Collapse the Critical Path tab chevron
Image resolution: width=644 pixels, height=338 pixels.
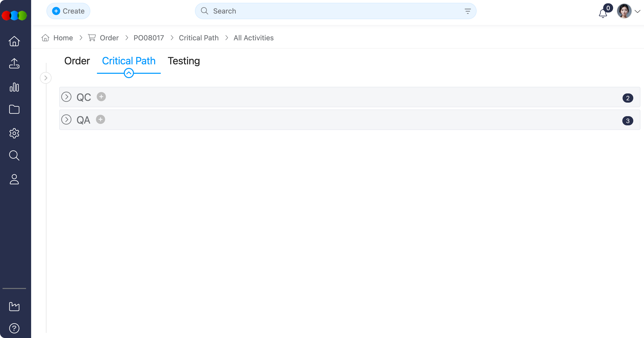(x=129, y=73)
